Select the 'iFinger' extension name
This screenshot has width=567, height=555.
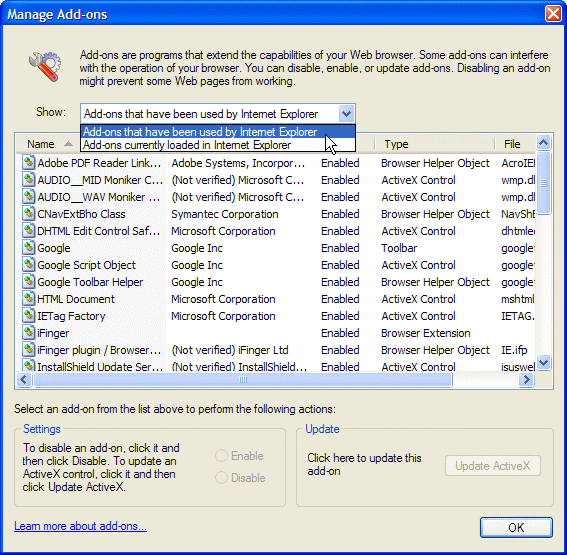[x=53, y=333]
